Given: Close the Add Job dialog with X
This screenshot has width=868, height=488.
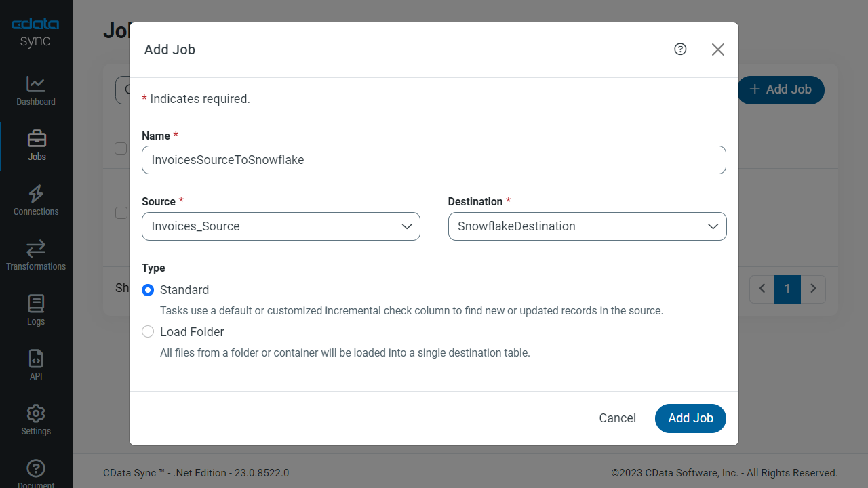Looking at the screenshot, I should tap(718, 49).
